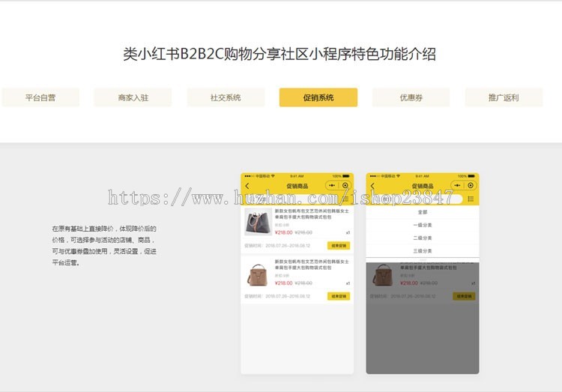The width and height of the screenshot is (562, 392).
Task: Click the description paragraph starting 在原有基础上直接降价
Action: click(x=104, y=246)
